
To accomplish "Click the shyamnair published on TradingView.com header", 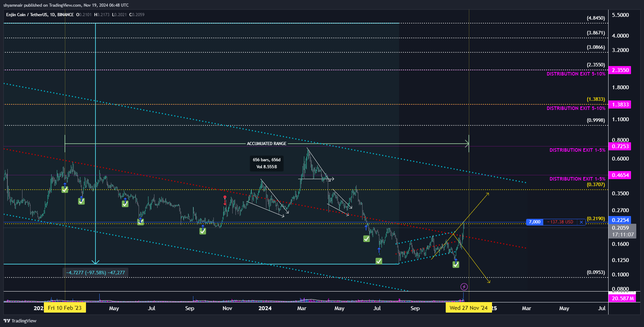I will point(66,5).
